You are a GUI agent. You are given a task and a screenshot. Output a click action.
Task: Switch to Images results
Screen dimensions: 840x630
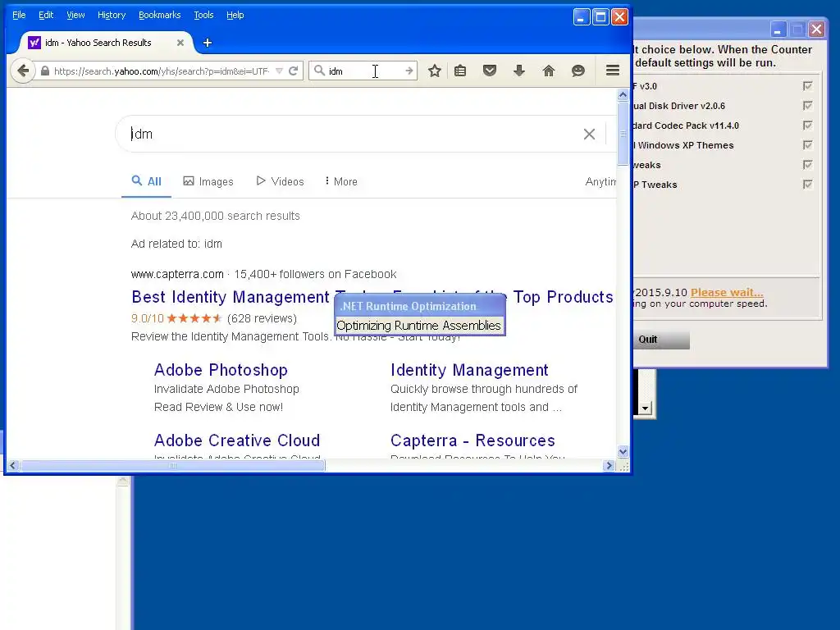click(208, 181)
